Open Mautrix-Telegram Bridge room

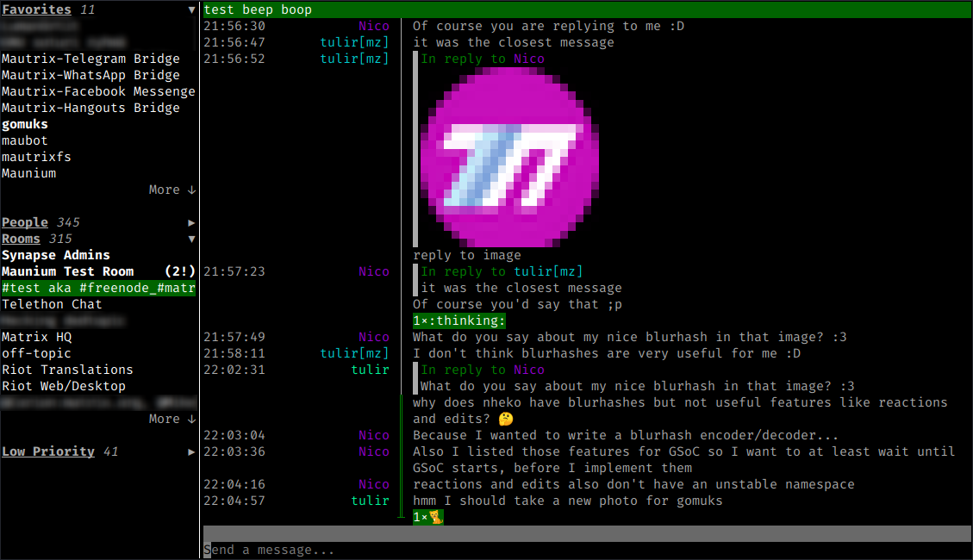90,59
